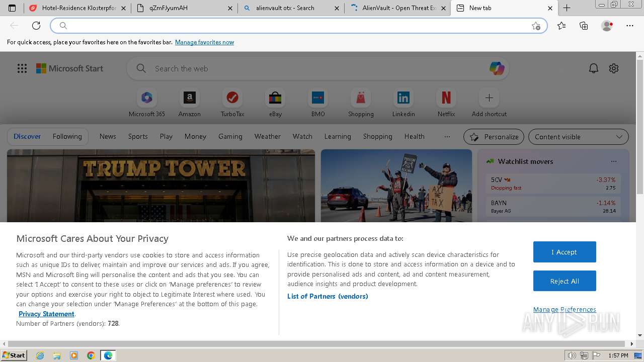Open the eBay shortcut
644x362 pixels.
tap(275, 103)
